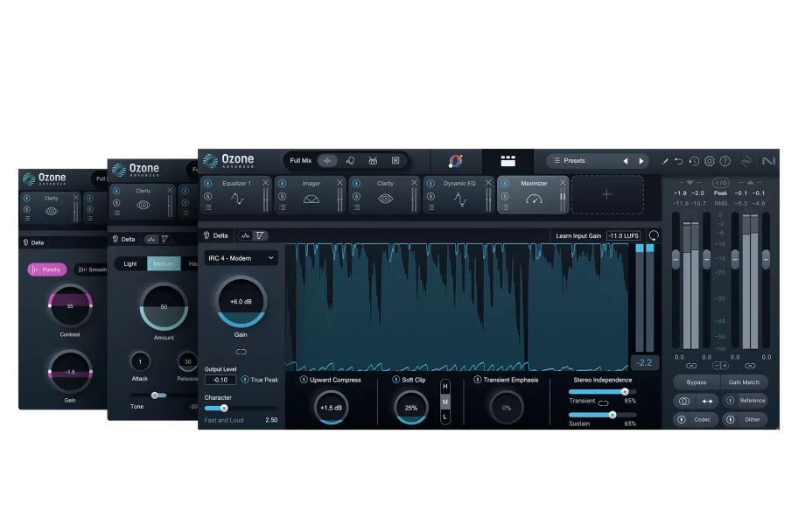Solo the Imager module
The image size is (798, 532).
(x=283, y=197)
